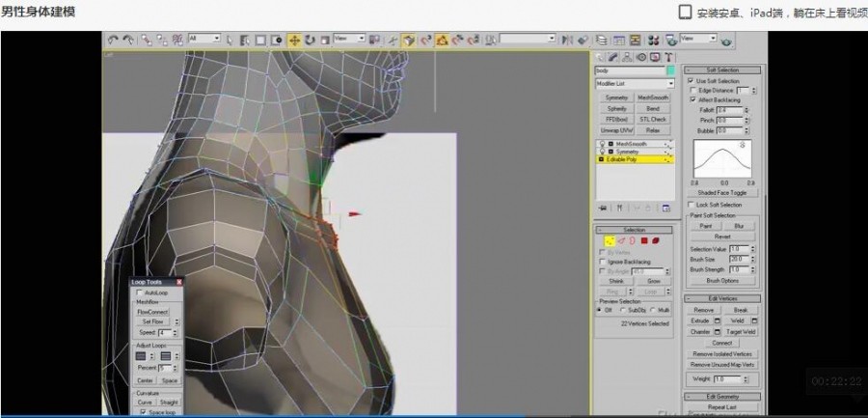
Task: Activate the Select and Move tool
Action: coord(294,40)
